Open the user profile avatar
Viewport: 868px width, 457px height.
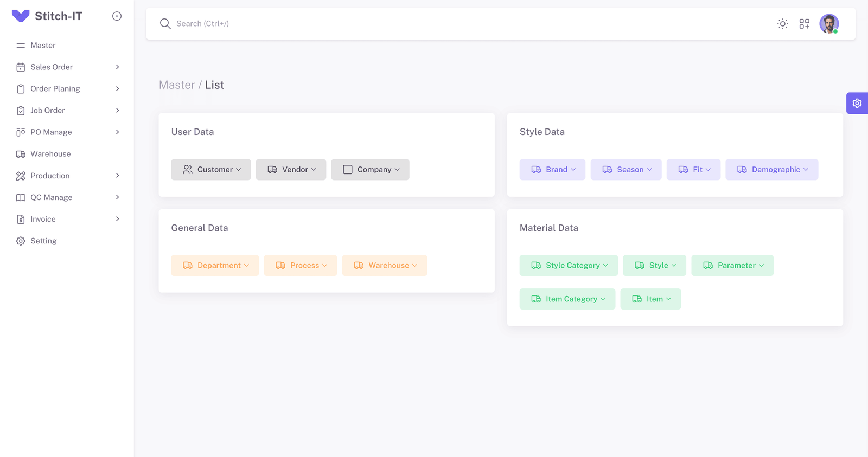point(828,24)
